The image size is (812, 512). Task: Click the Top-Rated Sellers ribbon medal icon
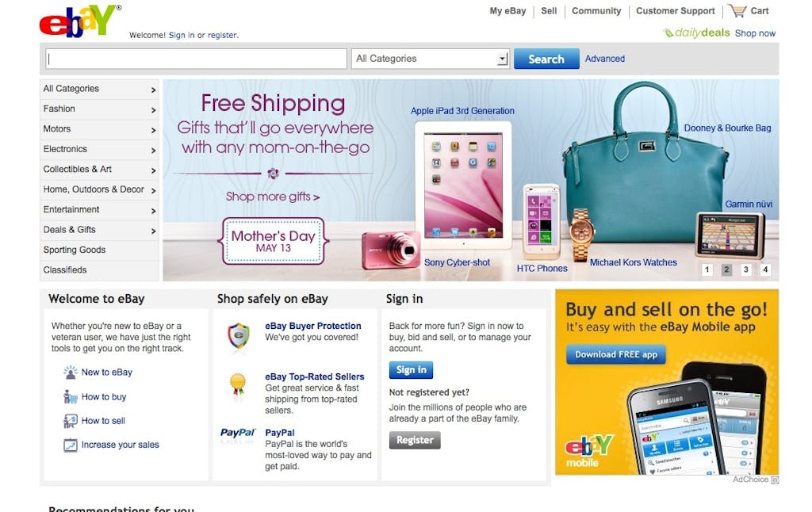click(238, 384)
